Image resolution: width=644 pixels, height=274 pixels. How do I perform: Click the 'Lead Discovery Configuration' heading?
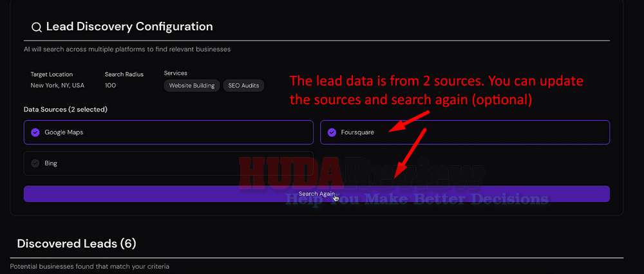(x=129, y=26)
